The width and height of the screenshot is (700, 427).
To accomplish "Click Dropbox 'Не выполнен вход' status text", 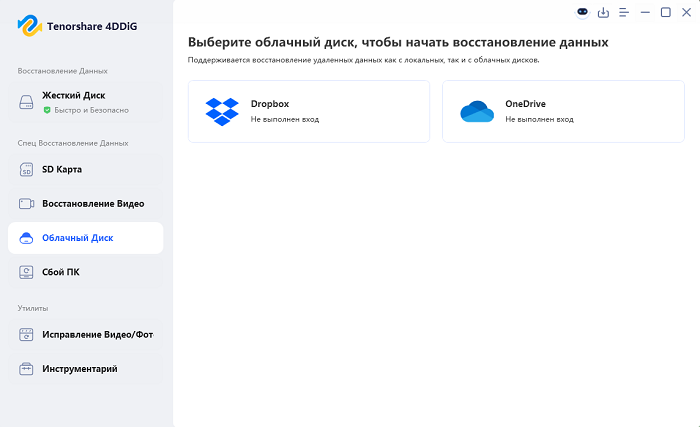I will [285, 119].
